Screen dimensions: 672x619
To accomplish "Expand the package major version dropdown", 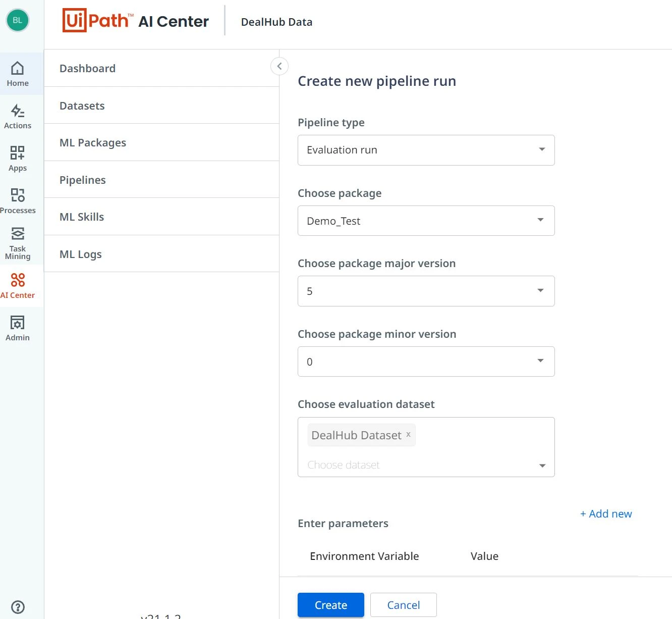I will (x=426, y=291).
